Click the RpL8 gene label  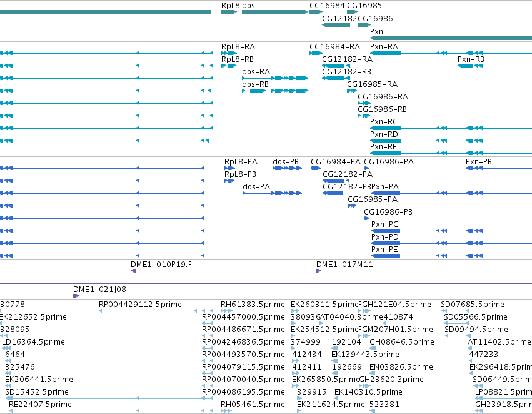tap(229, 6)
